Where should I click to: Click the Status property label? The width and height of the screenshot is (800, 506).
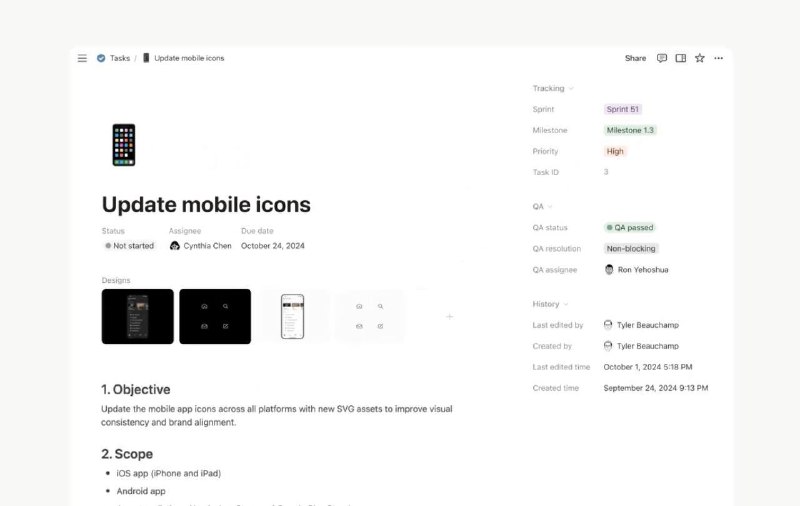[x=113, y=231]
